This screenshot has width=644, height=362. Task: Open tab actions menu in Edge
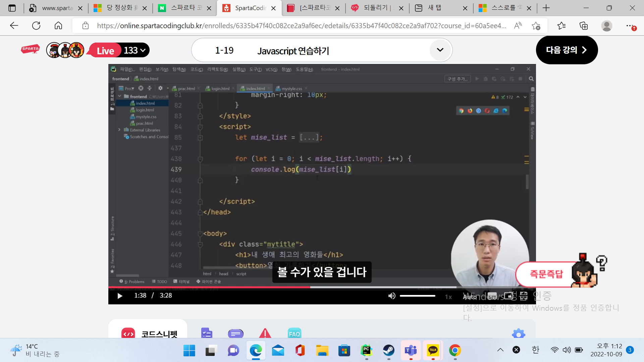(12, 8)
